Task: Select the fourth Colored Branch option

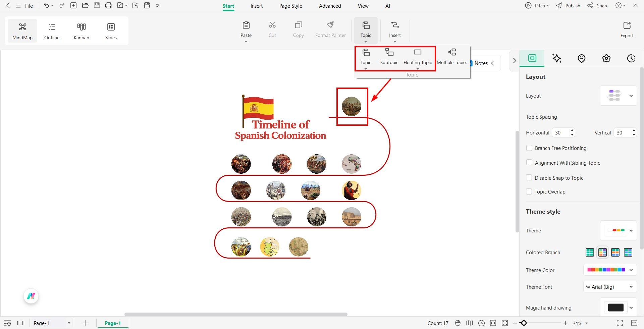Action: tap(628, 252)
